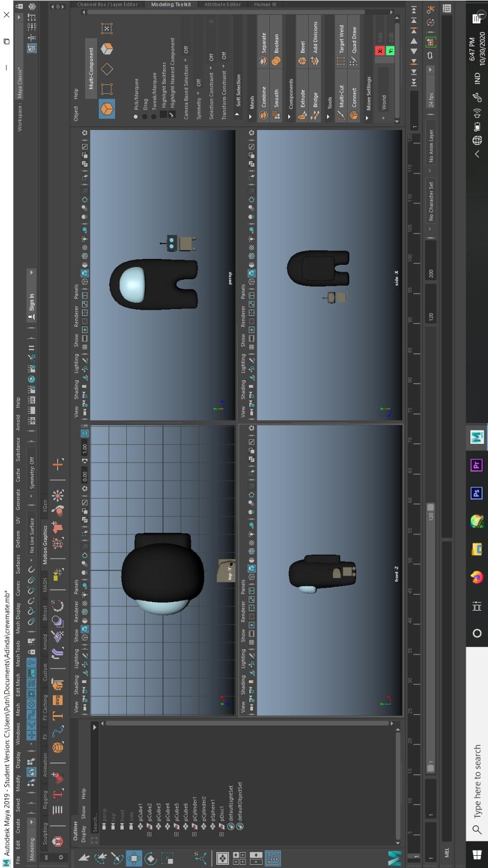Select the Tweak/Marquee radio button
The image size is (488, 868).
click(x=154, y=116)
